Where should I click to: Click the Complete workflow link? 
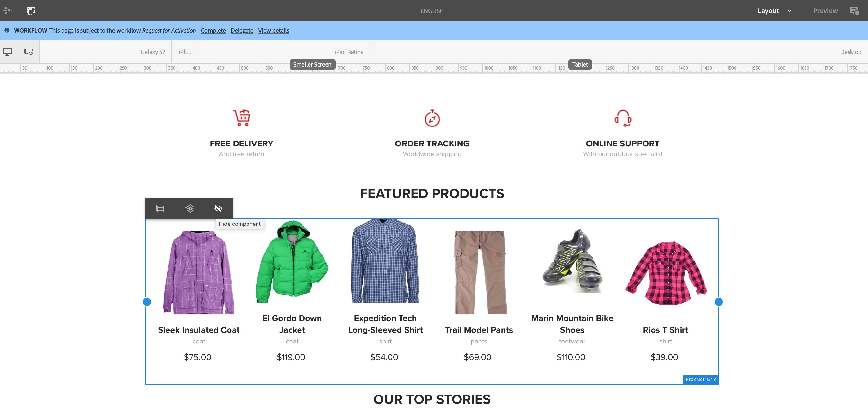pos(213,30)
